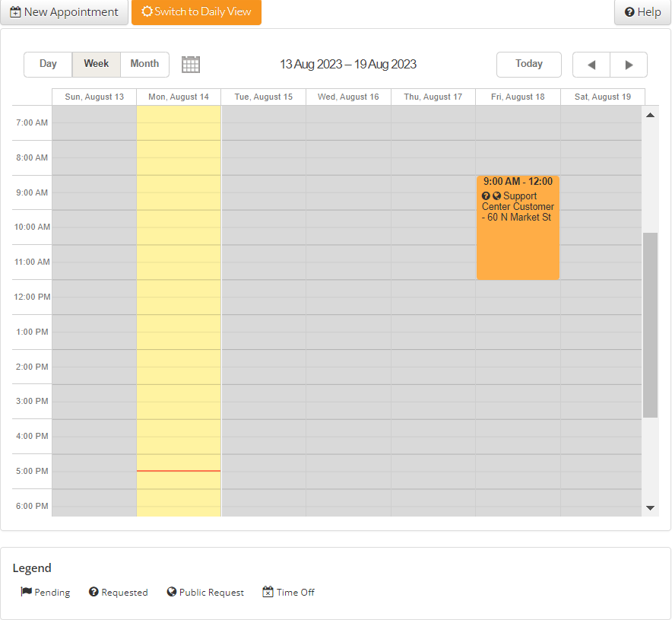Keep the Week view selected

96,64
